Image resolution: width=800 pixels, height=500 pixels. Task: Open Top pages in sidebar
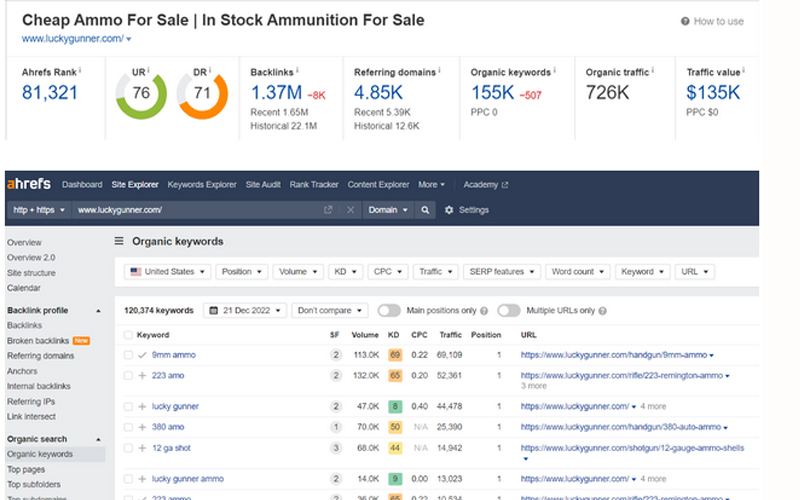click(x=26, y=469)
